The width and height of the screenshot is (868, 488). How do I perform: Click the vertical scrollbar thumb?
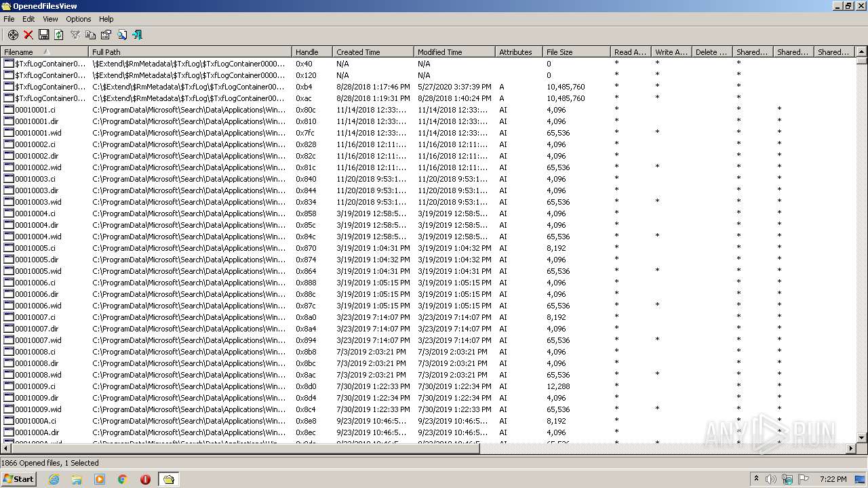coord(861,60)
